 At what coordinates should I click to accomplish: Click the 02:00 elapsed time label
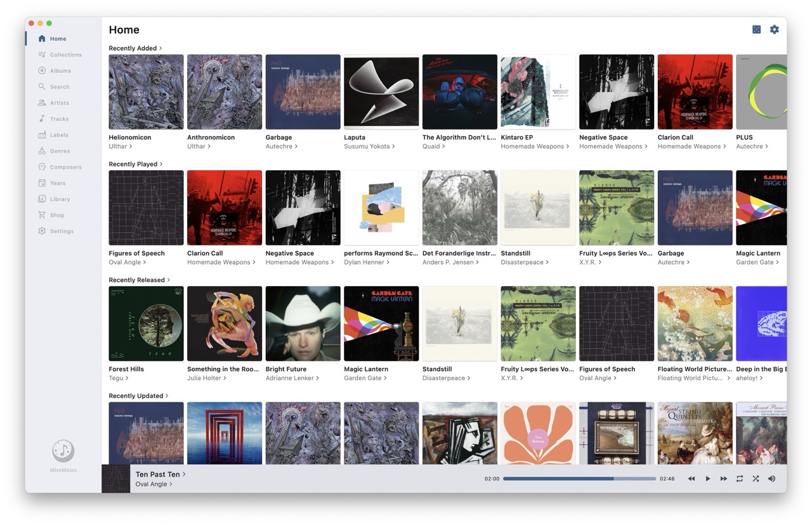tap(492, 479)
